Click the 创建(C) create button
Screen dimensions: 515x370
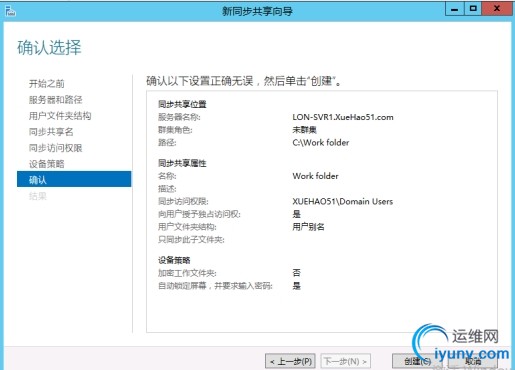click(x=417, y=361)
